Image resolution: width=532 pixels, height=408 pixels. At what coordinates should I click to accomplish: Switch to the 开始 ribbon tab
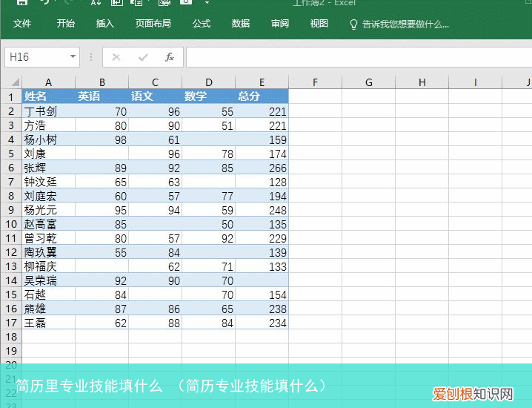tap(65, 24)
